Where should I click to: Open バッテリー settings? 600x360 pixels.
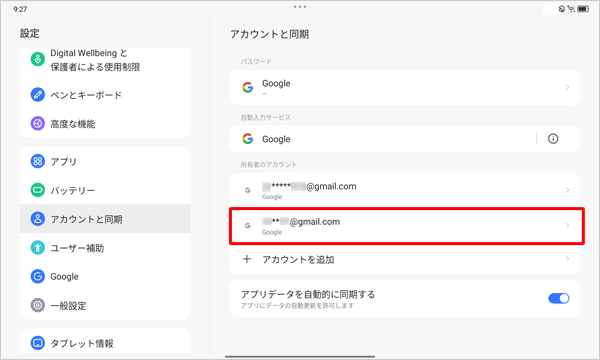pos(105,190)
